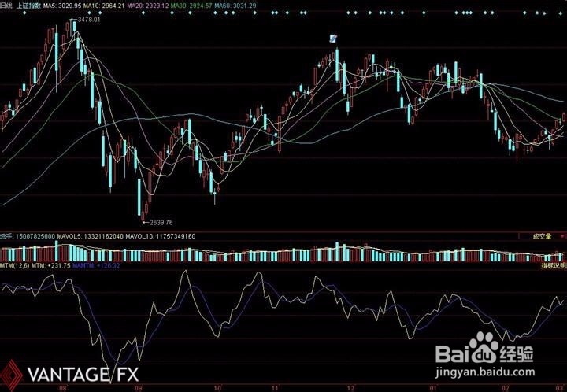
Task: Select the MA10: 2964.21 value
Action: [103, 6]
